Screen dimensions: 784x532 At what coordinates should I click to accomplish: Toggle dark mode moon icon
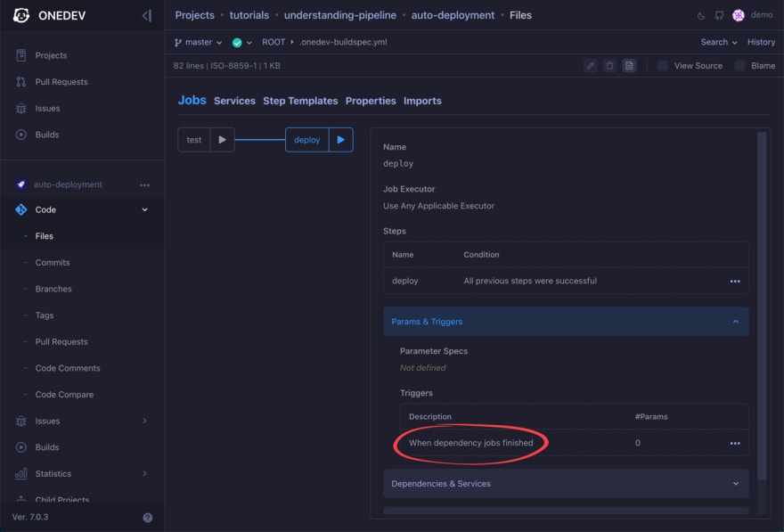coord(701,15)
